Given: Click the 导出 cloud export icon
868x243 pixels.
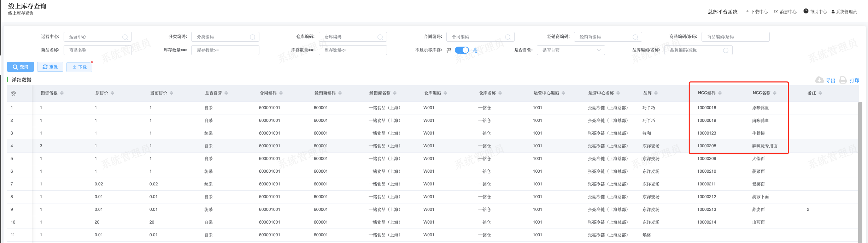Looking at the screenshot, I should tap(819, 80).
